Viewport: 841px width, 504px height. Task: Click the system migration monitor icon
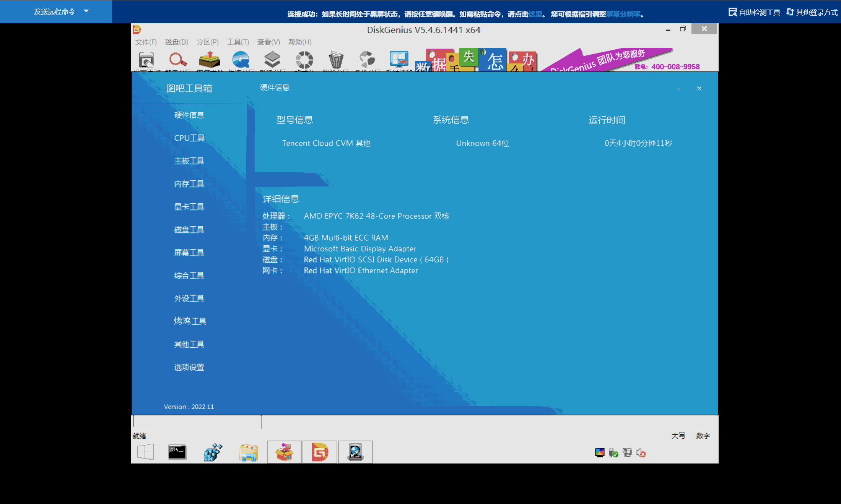(399, 60)
